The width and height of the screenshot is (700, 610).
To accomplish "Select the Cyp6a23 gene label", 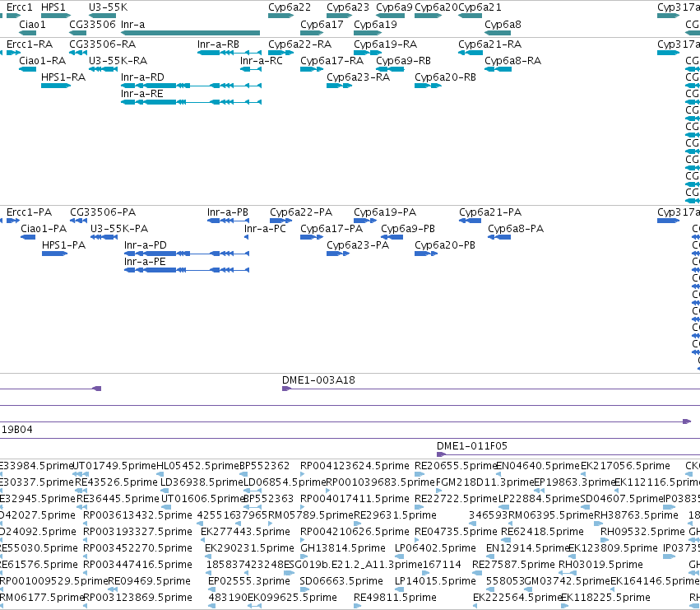I will (x=348, y=7).
